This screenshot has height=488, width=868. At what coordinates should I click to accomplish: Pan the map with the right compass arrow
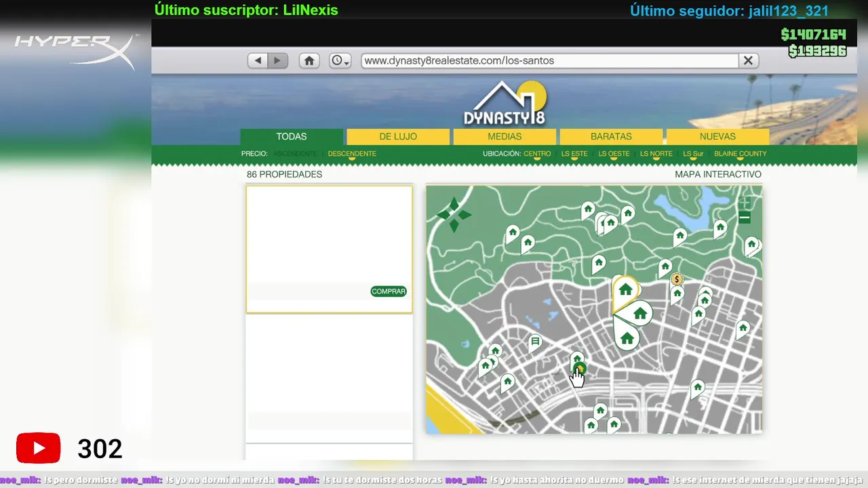tap(465, 216)
